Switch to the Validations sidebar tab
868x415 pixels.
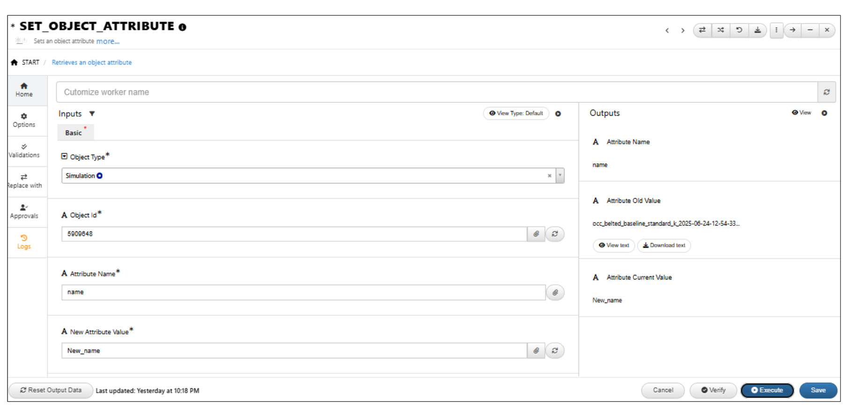coord(24,151)
